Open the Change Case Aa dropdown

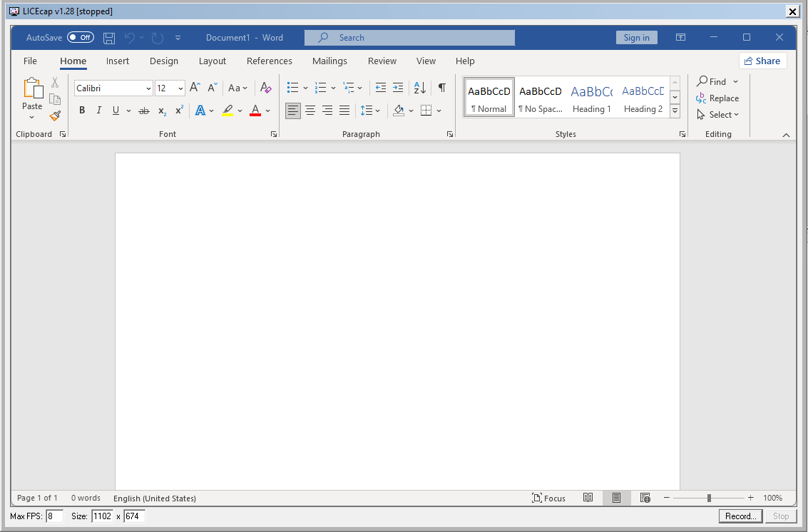pyautogui.click(x=237, y=88)
